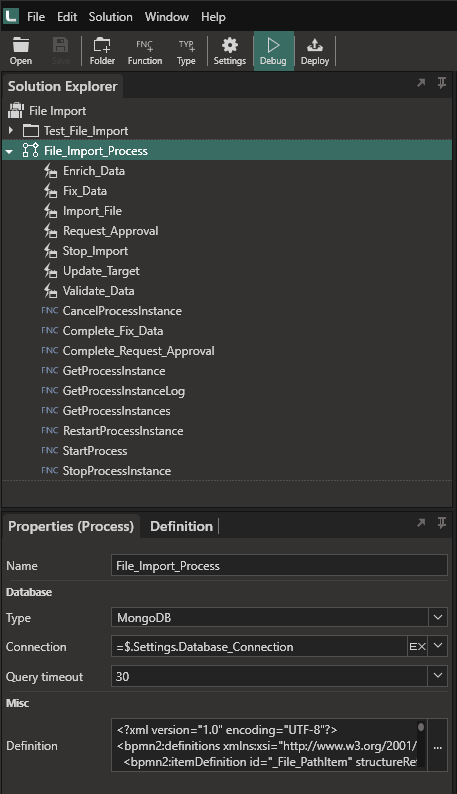Image resolution: width=457 pixels, height=794 pixels.
Task: Click FNC icon for GetProcessInstanceLog
Action: (50, 390)
